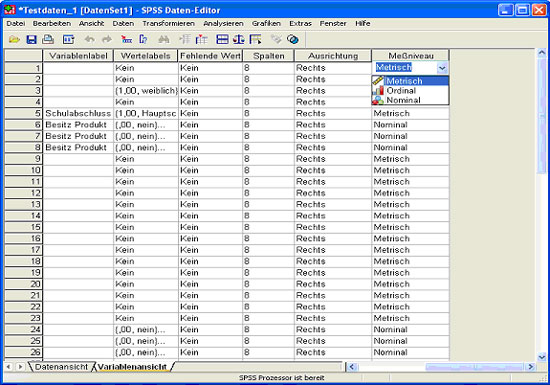Open the Ansicht menu
The height and width of the screenshot is (385, 550).
[x=92, y=23]
